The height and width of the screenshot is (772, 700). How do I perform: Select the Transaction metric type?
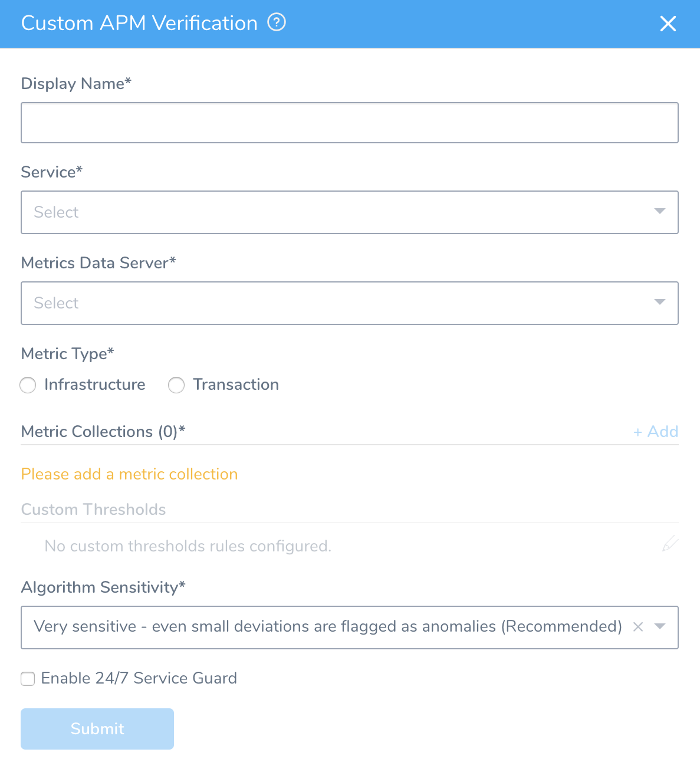tap(176, 385)
